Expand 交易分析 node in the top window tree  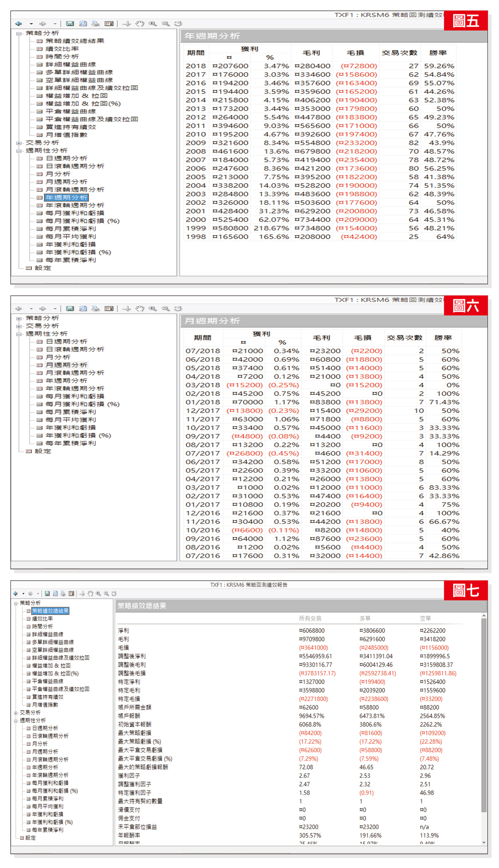point(19,143)
